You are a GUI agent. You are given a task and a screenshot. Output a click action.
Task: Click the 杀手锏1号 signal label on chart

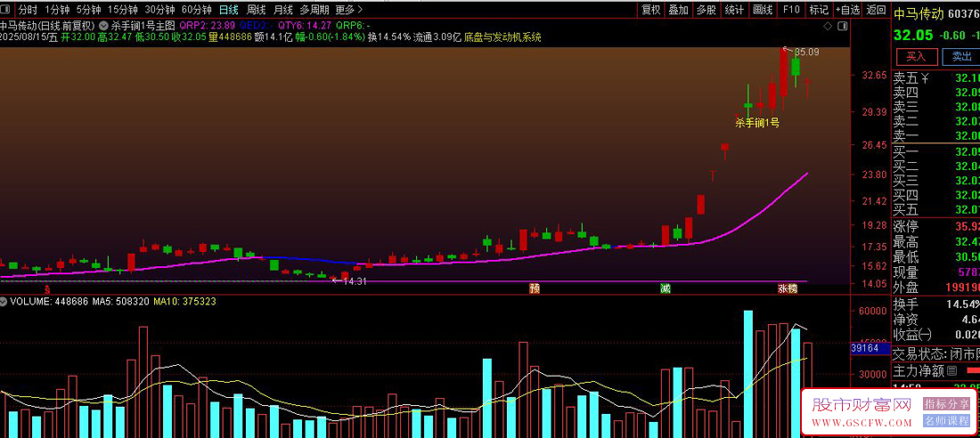point(757,123)
